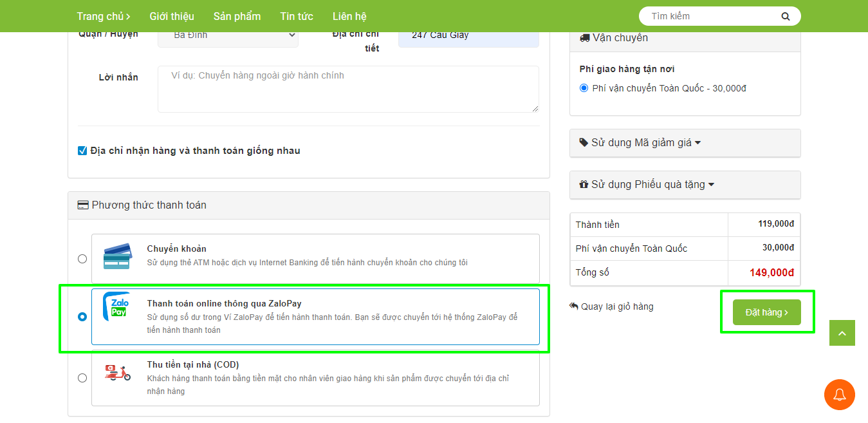Open the Giới thiệu menu item
This screenshot has width=868, height=423.
(172, 16)
